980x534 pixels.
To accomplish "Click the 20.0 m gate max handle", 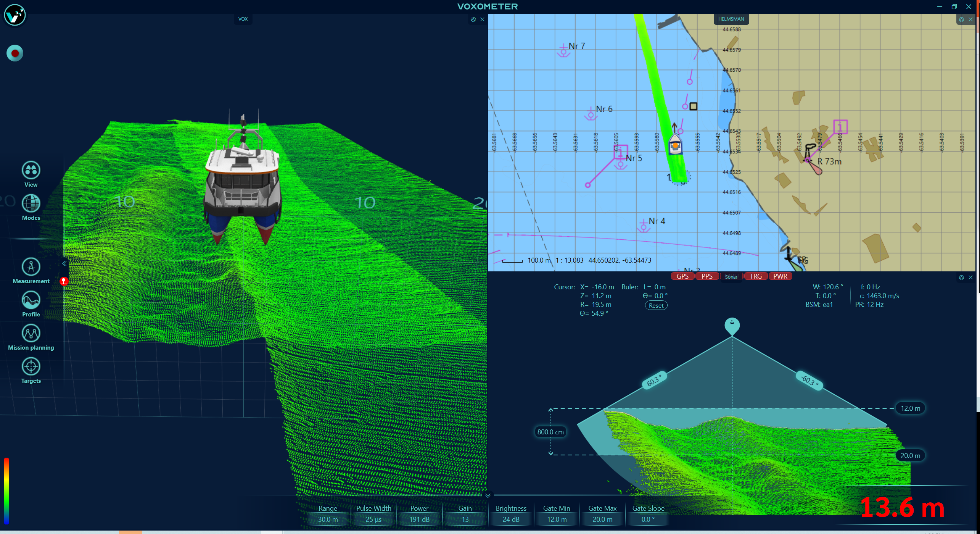I will (910, 456).
